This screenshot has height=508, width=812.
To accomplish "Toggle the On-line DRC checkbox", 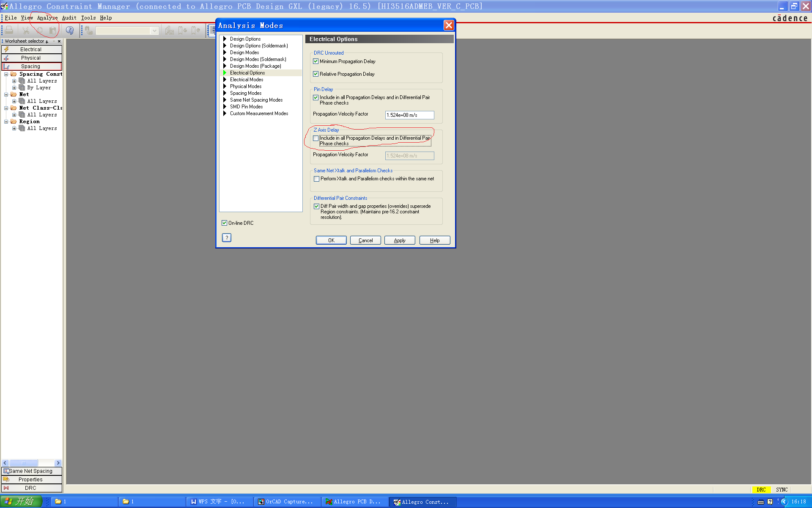I will click(x=225, y=223).
